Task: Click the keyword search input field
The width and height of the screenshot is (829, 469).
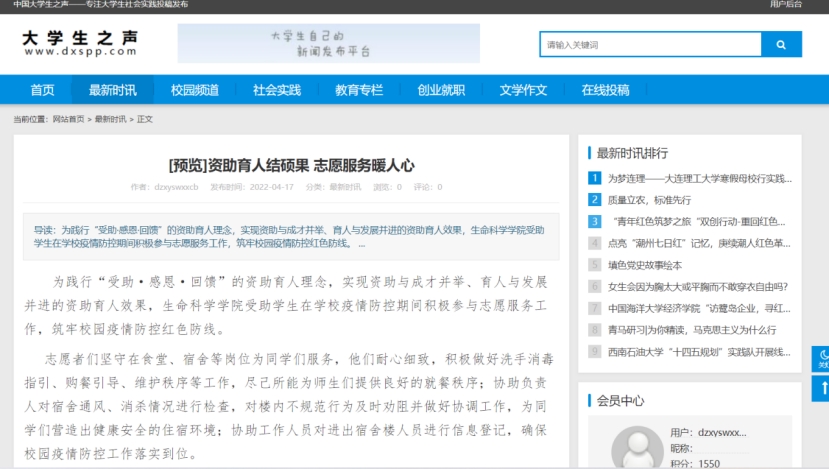Action: pos(650,44)
